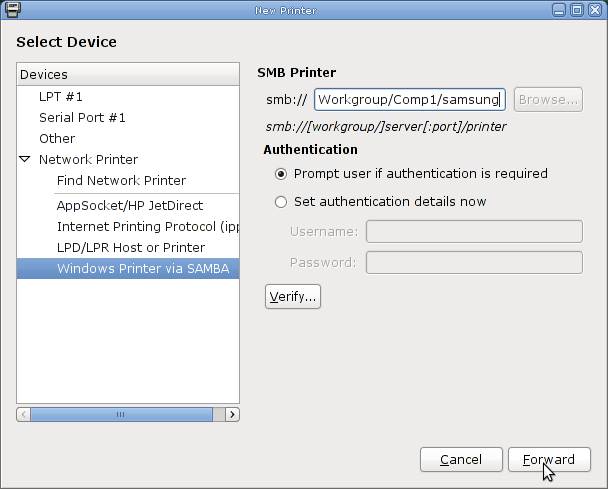Minimize the New Printer window
This screenshot has width=608, height=489.
coord(559,10)
